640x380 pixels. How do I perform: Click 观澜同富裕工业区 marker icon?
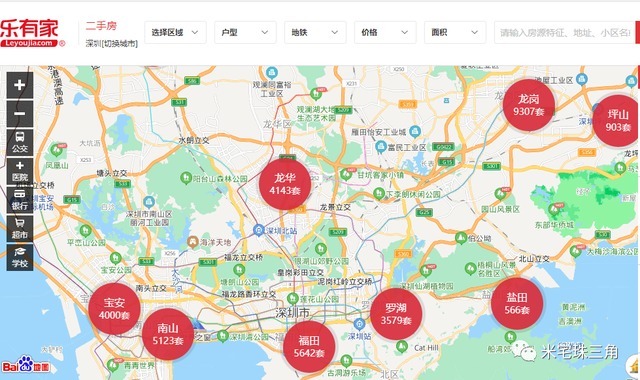coord(271,73)
